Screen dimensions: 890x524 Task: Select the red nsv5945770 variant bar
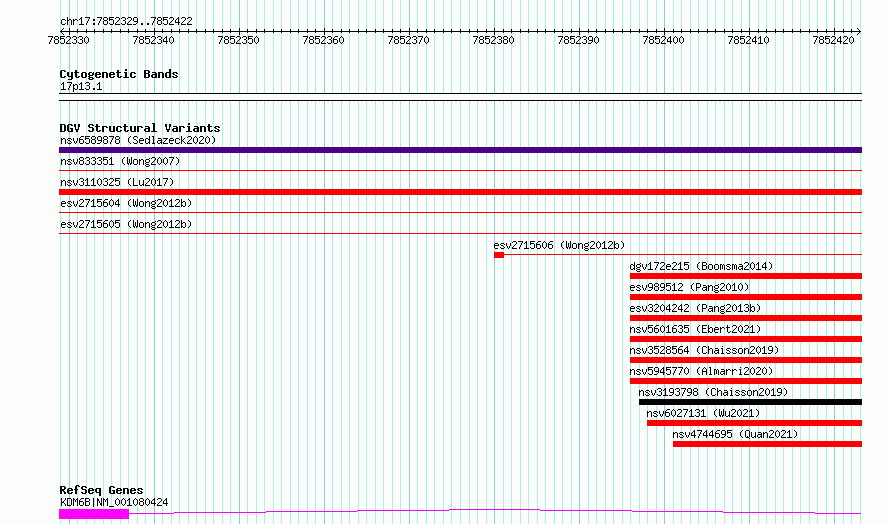[746, 381]
